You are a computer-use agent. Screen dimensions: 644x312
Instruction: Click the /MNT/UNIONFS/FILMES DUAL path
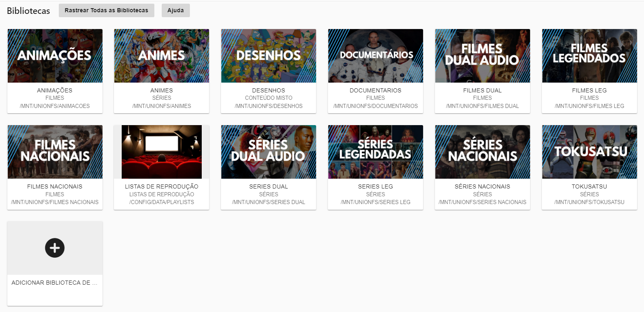(483, 106)
